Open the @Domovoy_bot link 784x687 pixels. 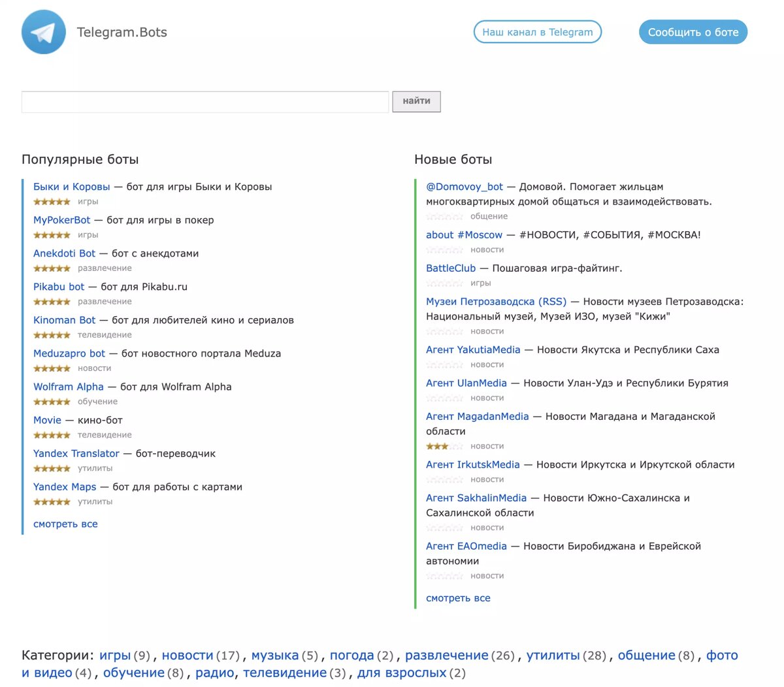click(x=465, y=187)
